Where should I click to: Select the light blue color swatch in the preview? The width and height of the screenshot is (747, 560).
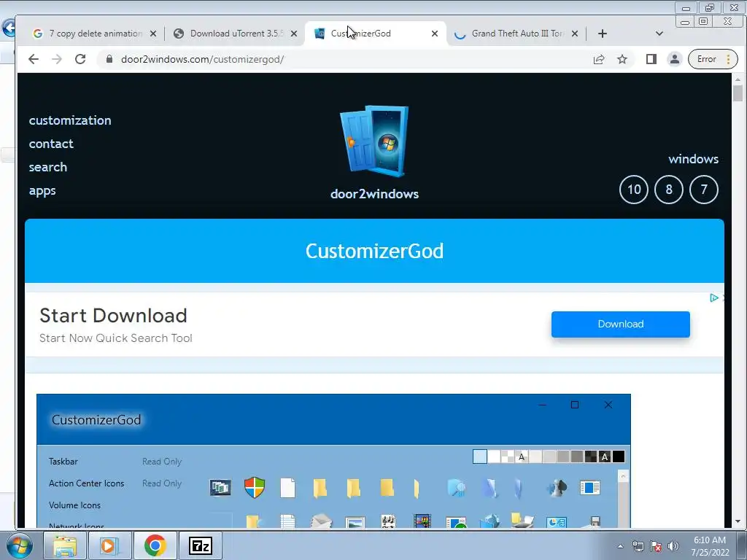tap(480, 456)
